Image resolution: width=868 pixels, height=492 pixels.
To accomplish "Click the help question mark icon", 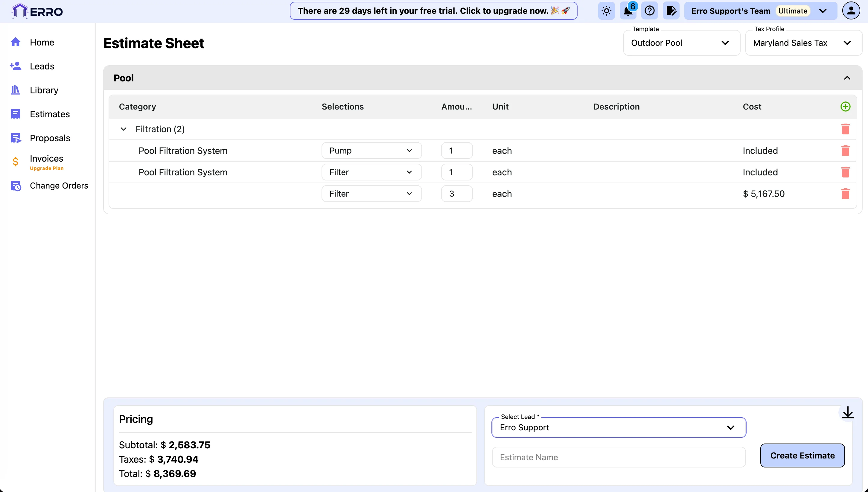I will coord(649,11).
